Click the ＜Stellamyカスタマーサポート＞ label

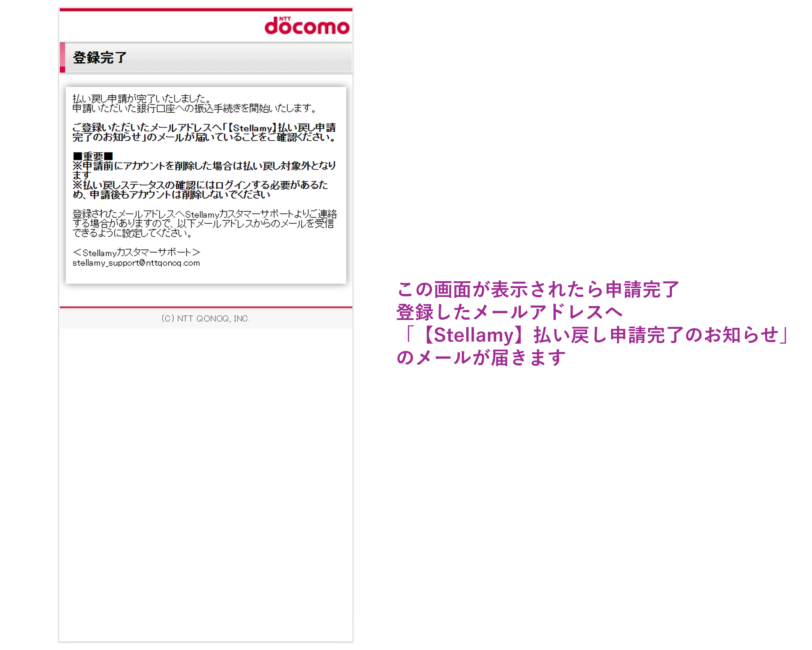point(136,252)
